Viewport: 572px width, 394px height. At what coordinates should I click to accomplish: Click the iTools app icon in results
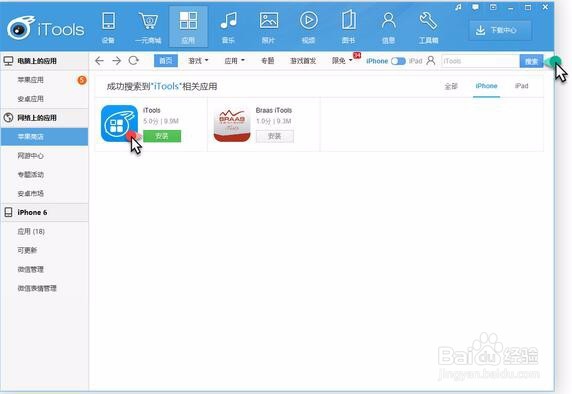(x=119, y=123)
